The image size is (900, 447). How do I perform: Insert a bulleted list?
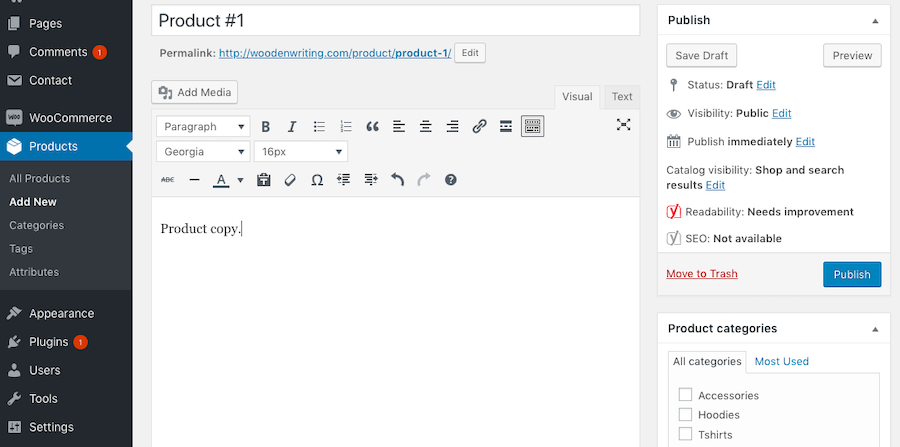point(319,126)
